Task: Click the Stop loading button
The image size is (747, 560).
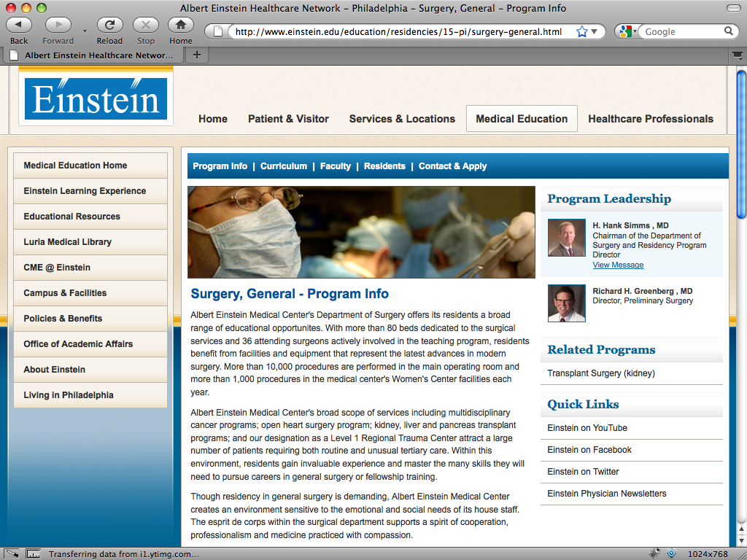Action: [x=146, y=25]
